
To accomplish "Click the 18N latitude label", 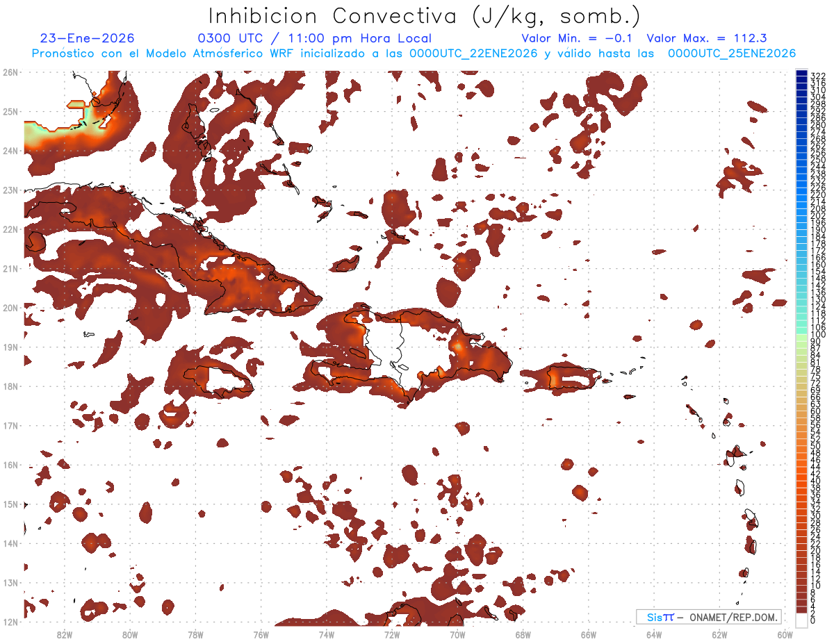I will pyautogui.click(x=10, y=386).
